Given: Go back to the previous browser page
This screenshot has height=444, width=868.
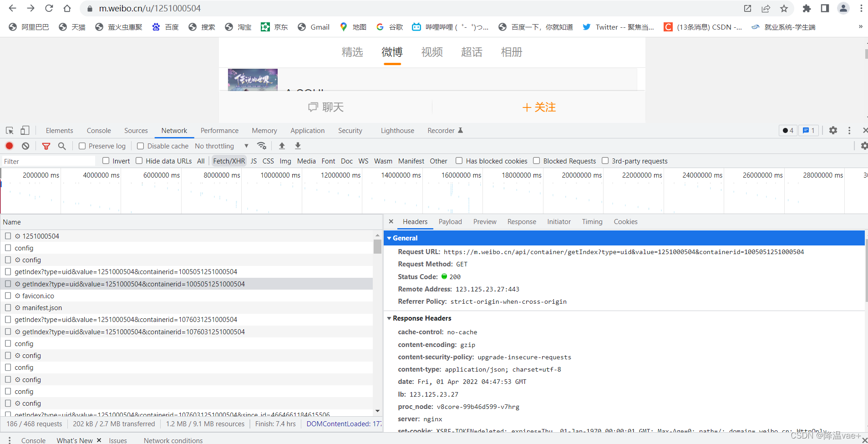Looking at the screenshot, I should click(12, 8).
